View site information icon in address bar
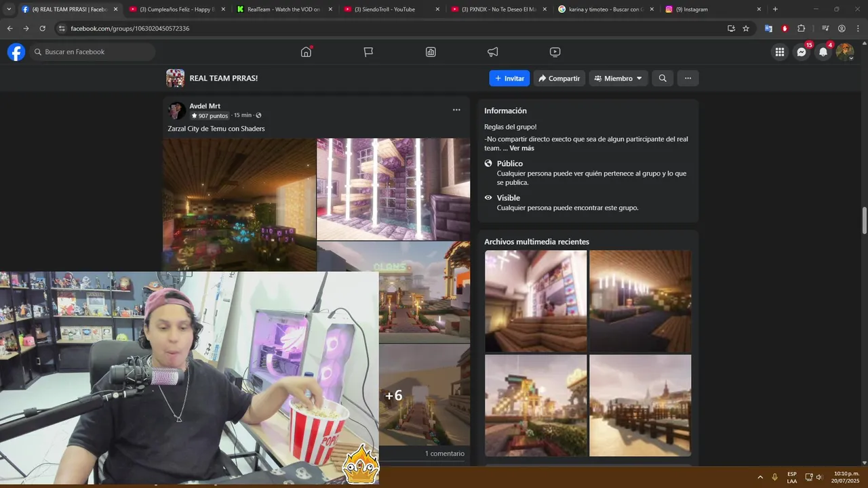The width and height of the screenshot is (868, 488). pyautogui.click(x=62, y=28)
